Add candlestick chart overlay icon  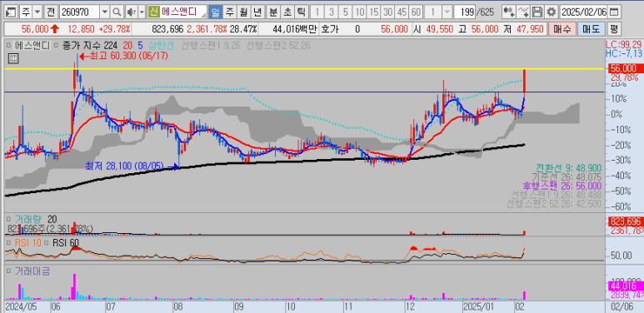[x=508, y=12]
